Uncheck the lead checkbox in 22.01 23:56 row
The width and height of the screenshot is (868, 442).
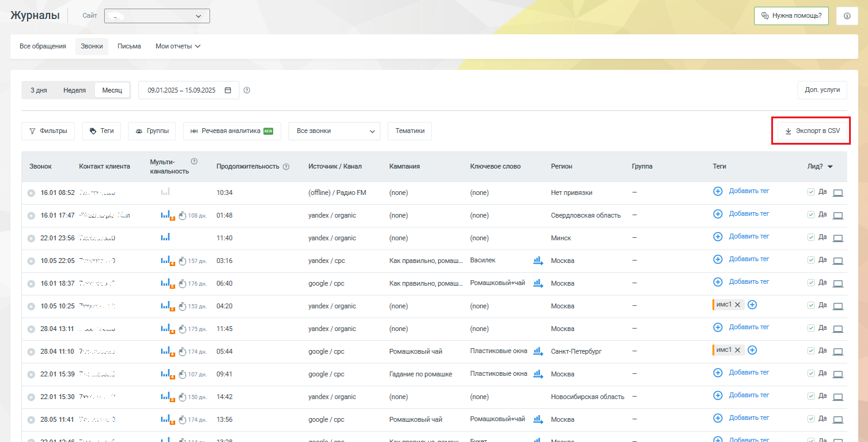[x=811, y=237]
